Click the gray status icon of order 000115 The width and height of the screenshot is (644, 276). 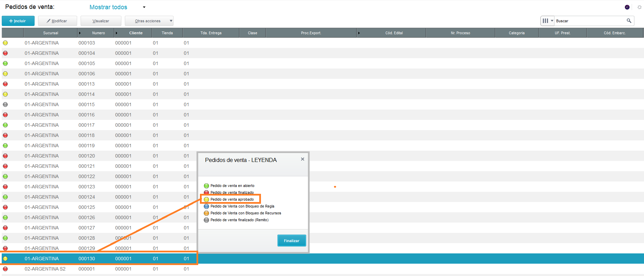tap(5, 104)
